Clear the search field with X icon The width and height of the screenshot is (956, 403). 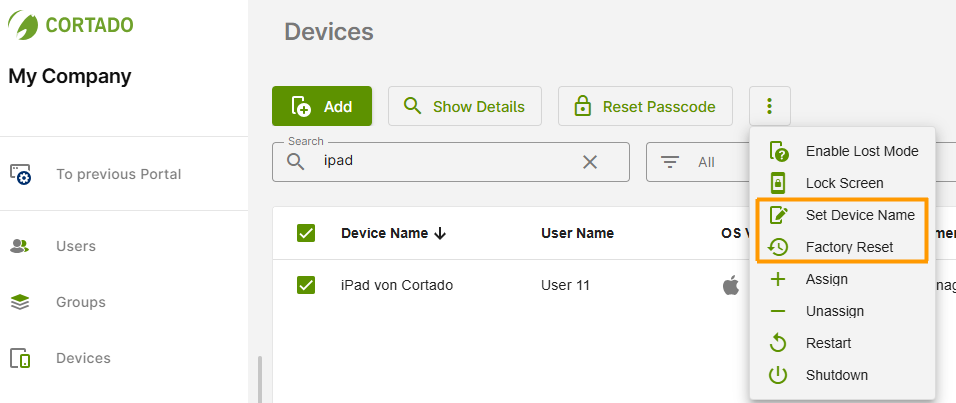[x=590, y=162]
